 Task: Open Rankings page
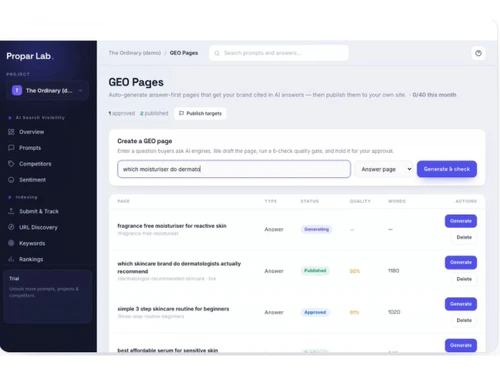point(31,259)
